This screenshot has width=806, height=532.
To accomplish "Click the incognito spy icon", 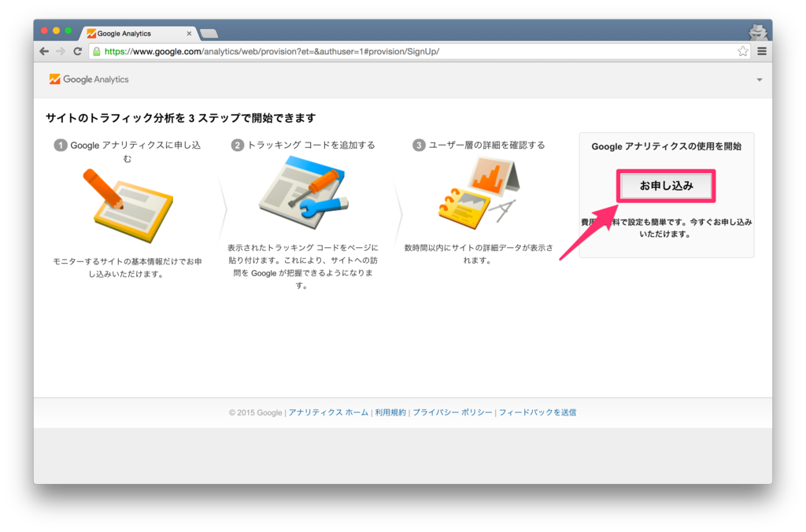I will (x=758, y=32).
